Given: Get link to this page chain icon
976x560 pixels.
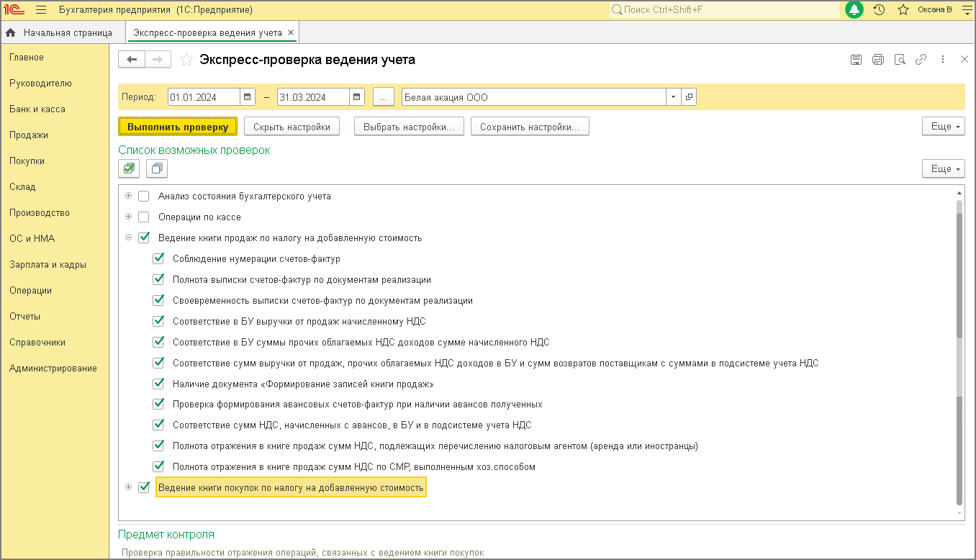Looking at the screenshot, I should click(921, 60).
